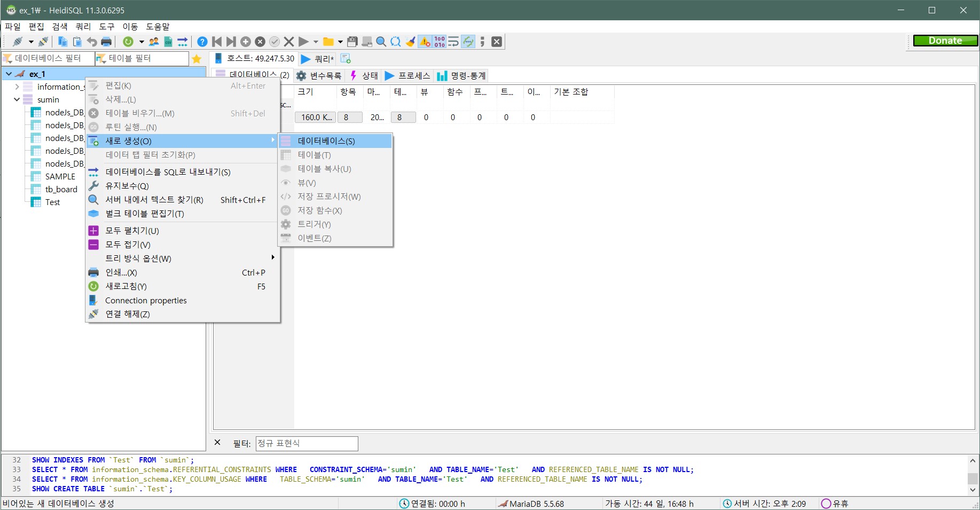
Task: Click the 테이블 필터 input box
Action: [x=142, y=58]
